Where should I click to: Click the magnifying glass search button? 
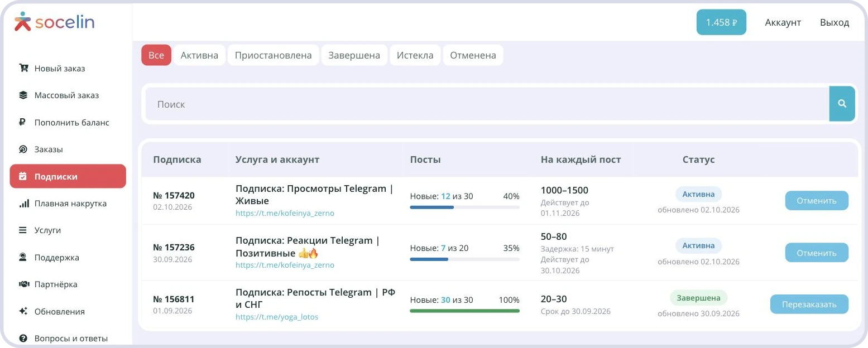click(x=842, y=104)
